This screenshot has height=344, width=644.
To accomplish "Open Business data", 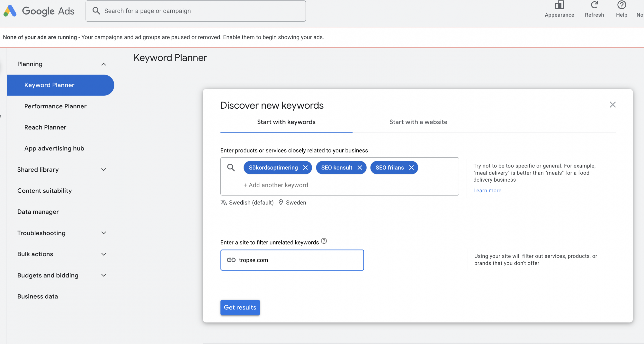I will (x=37, y=296).
